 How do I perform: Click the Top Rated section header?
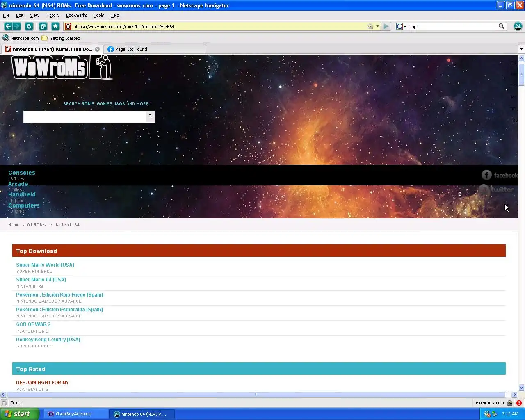(259, 369)
